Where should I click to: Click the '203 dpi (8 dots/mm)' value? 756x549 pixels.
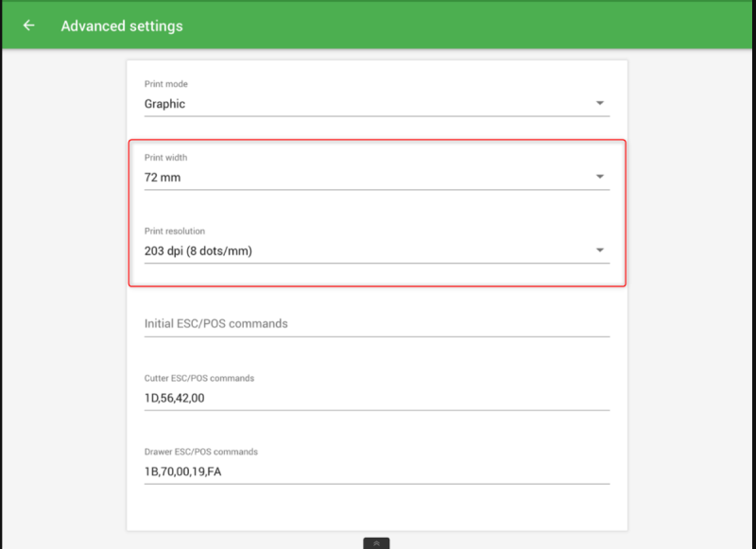pos(198,251)
